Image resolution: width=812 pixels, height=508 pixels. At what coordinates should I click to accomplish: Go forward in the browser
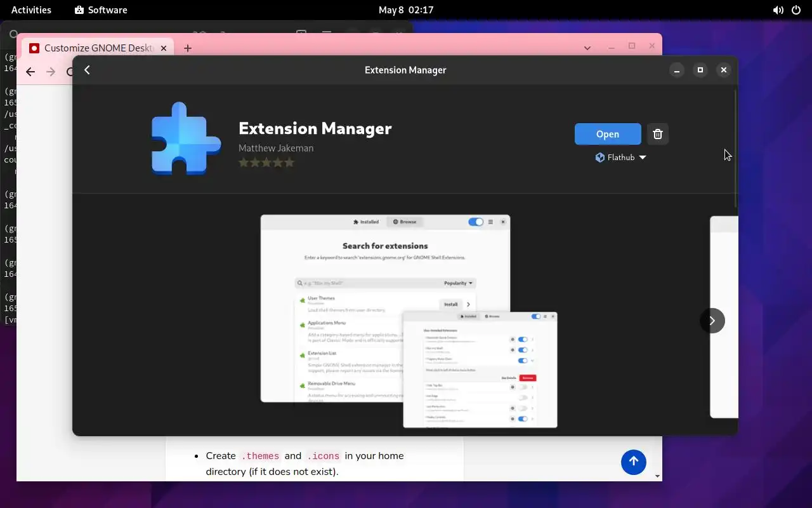[x=51, y=72]
